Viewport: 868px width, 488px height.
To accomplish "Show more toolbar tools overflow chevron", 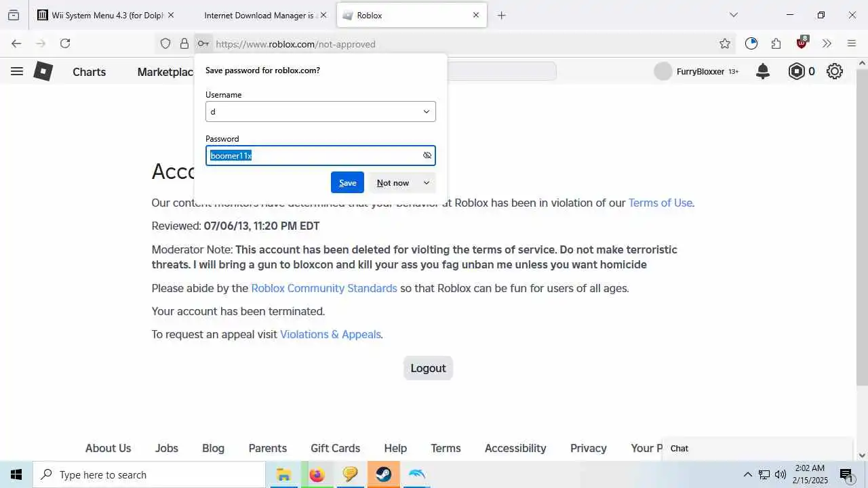I will point(827,43).
